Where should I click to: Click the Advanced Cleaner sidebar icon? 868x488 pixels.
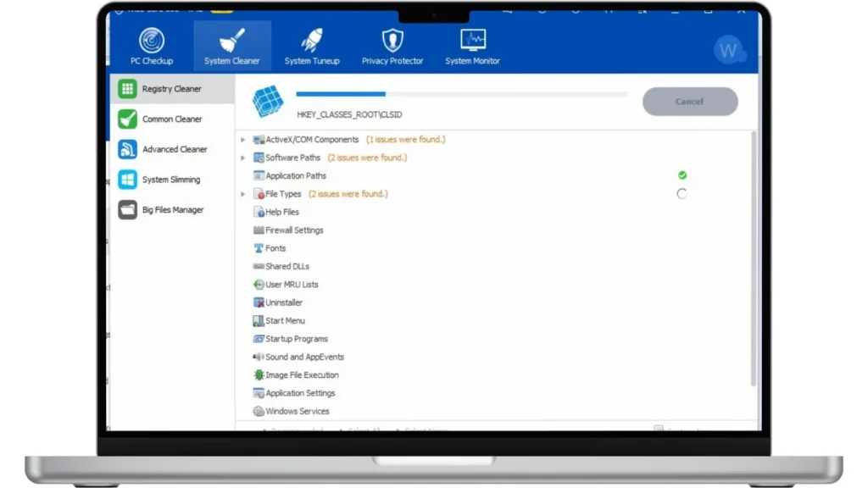coord(127,149)
